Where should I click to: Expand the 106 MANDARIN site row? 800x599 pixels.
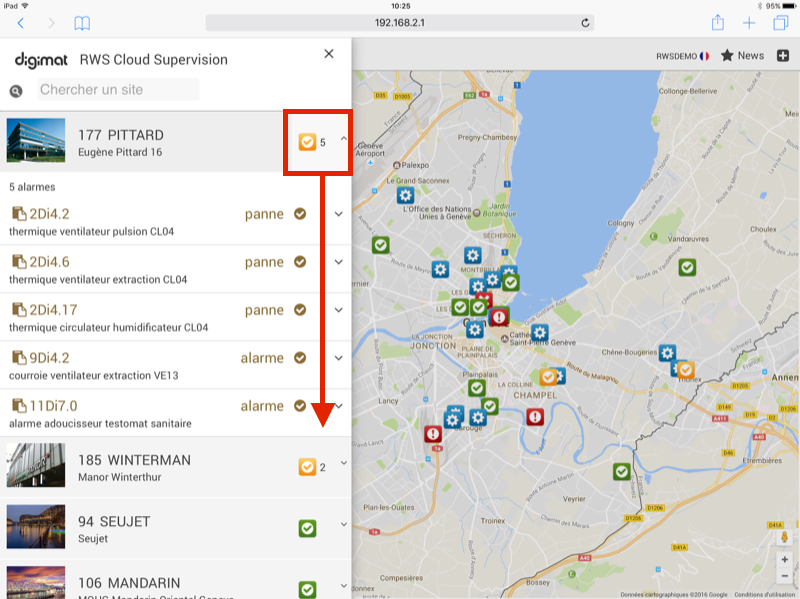[344, 586]
